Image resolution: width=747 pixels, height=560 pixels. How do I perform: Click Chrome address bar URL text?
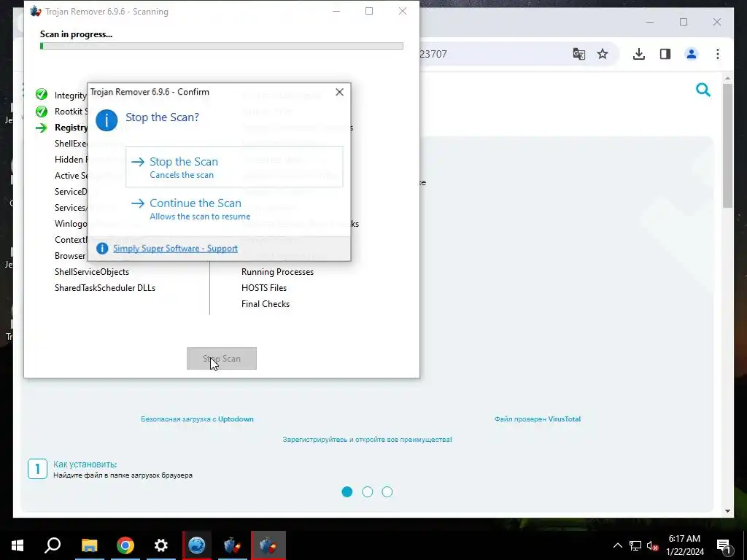(x=433, y=54)
